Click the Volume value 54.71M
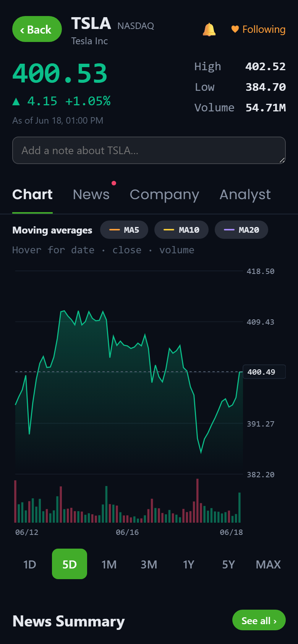The height and width of the screenshot is (644, 298). pyautogui.click(x=266, y=108)
